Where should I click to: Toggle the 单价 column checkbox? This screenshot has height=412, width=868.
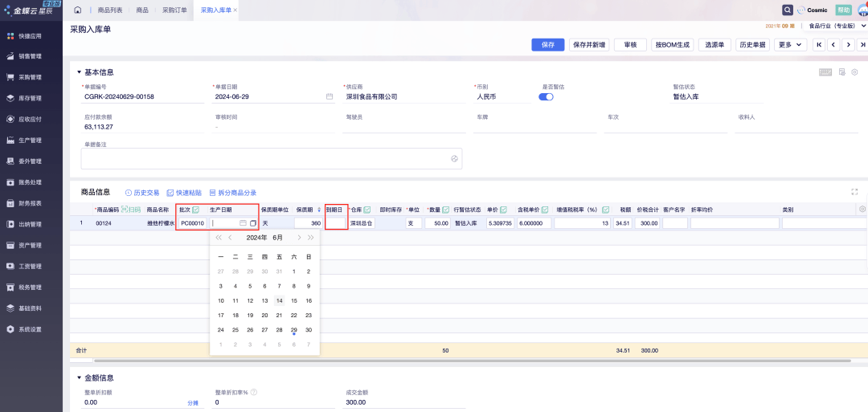[x=503, y=210]
